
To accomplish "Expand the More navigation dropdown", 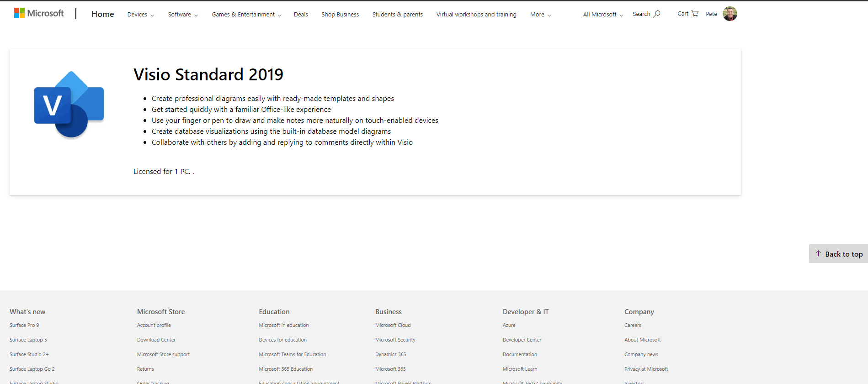I will 541,15.
